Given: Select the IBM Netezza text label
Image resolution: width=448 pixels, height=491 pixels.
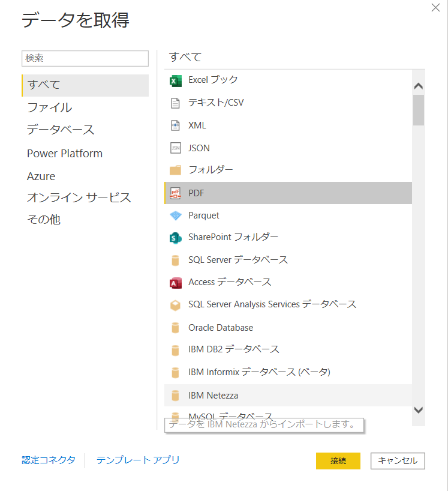Looking at the screenshot, I should 213,396.
